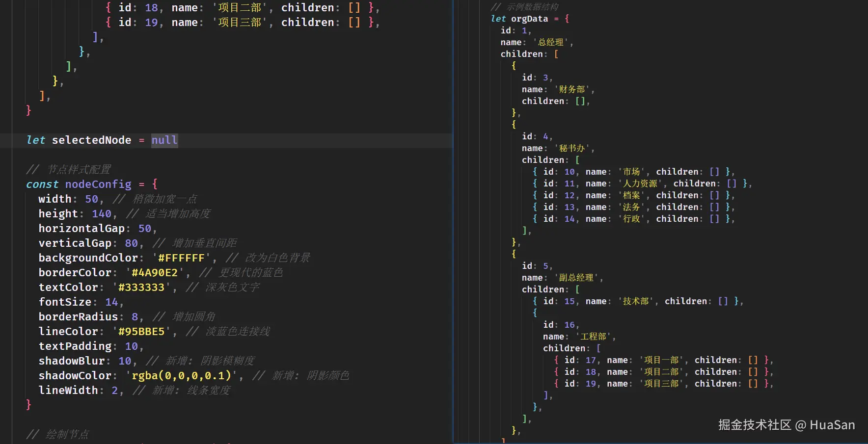
Task: Click the name string '总经理' under id 1
Action: (551, 42)
